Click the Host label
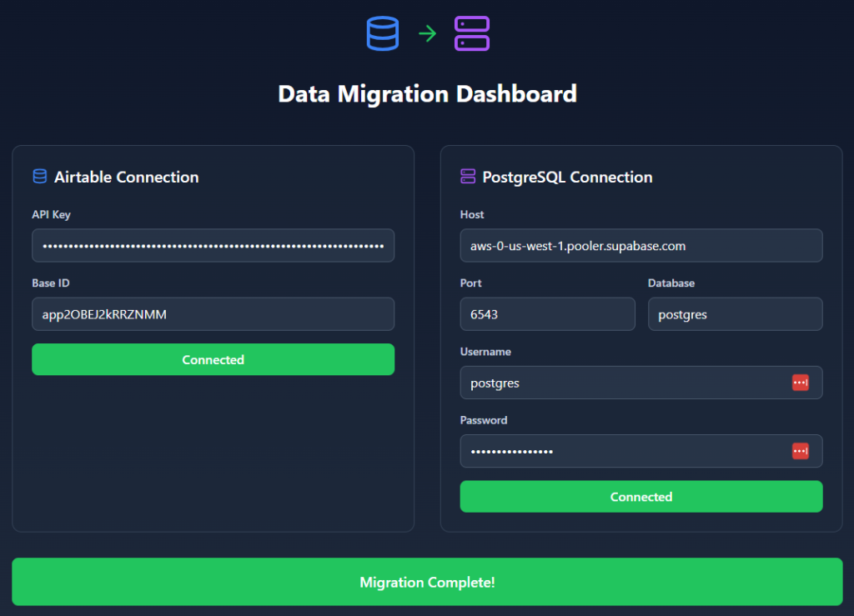This screenshot has width=854, height=616. tap(472, 214)
